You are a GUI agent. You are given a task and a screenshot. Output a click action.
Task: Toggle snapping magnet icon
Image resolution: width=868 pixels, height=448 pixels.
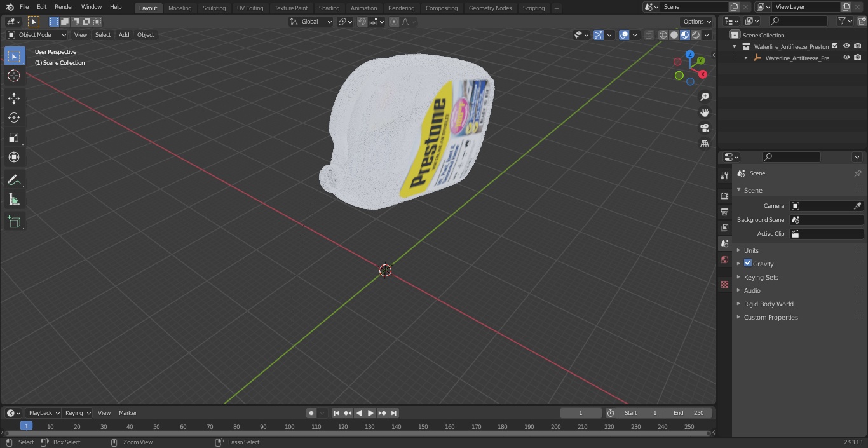click(x=362, y=22)
